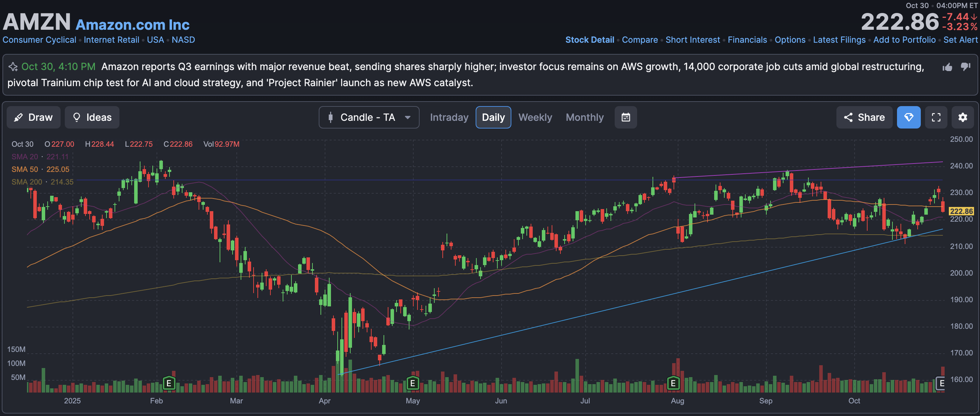Screen dimensions: 980x416
Task: Switch to the Weekly timeframe
Action: point(535,117)
